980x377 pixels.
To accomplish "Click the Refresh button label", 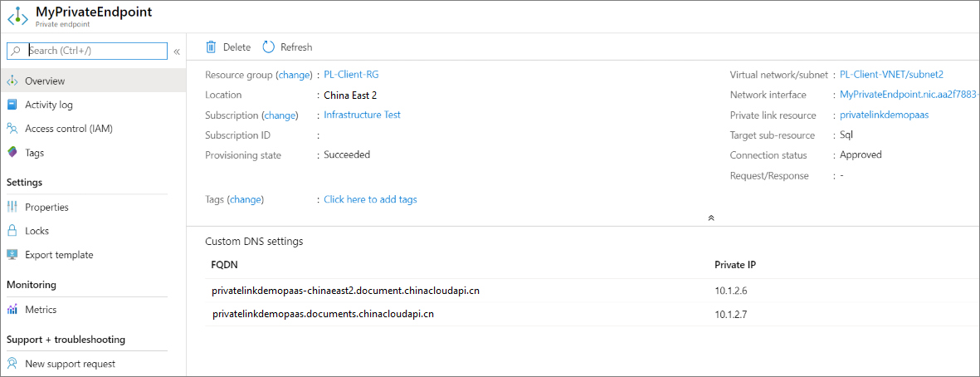I will tap(296, 47).
